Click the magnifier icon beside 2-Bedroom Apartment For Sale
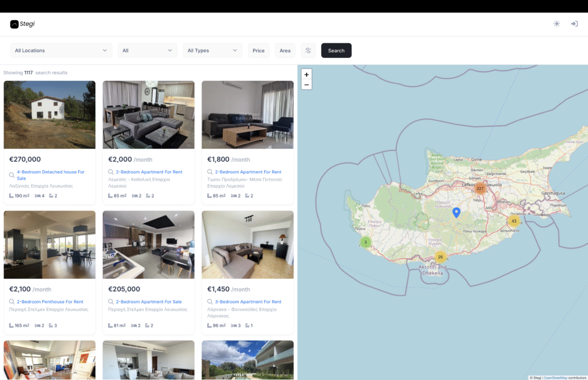Screen dimensions: 588x380 click(111, 302)
